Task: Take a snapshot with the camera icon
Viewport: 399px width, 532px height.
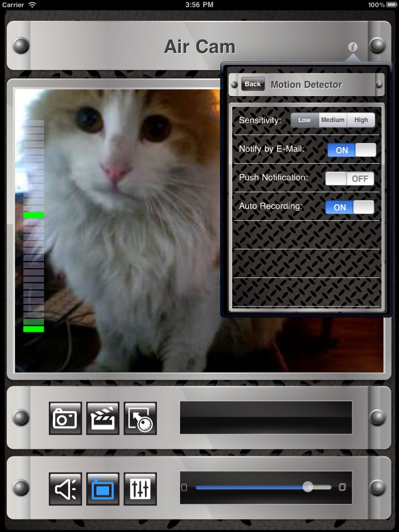Action: pyautogui.click(x=65, y=418)
